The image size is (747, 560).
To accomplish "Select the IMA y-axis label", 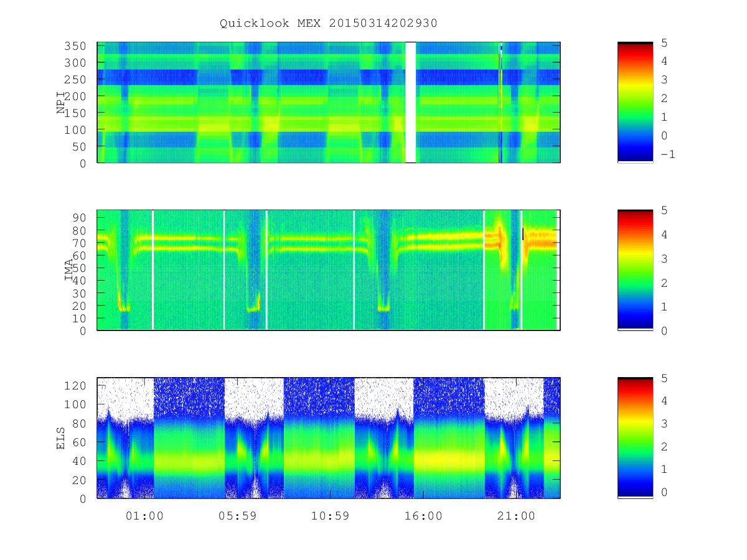I will tap(69, 270).
